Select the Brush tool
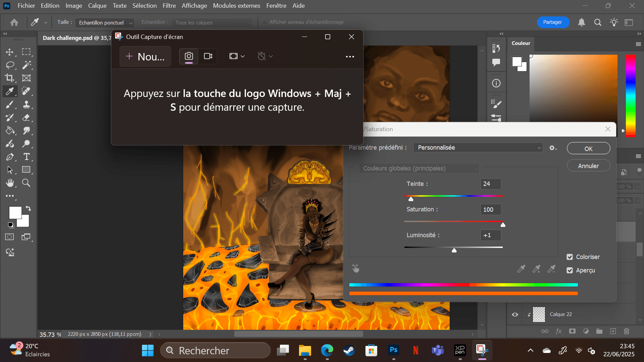Viewport: 644px width, 362px height. coord(10,104)
